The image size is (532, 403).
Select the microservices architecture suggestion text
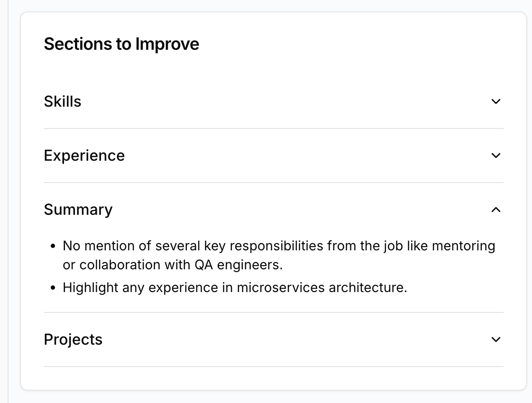(x=235, y=288)
